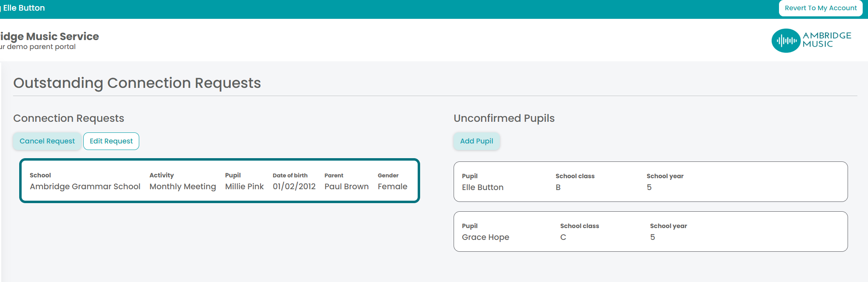This screenshot has width=868, height=282.
Task: Open Edit Request for the connection
Action: click(x=111, y=141)
